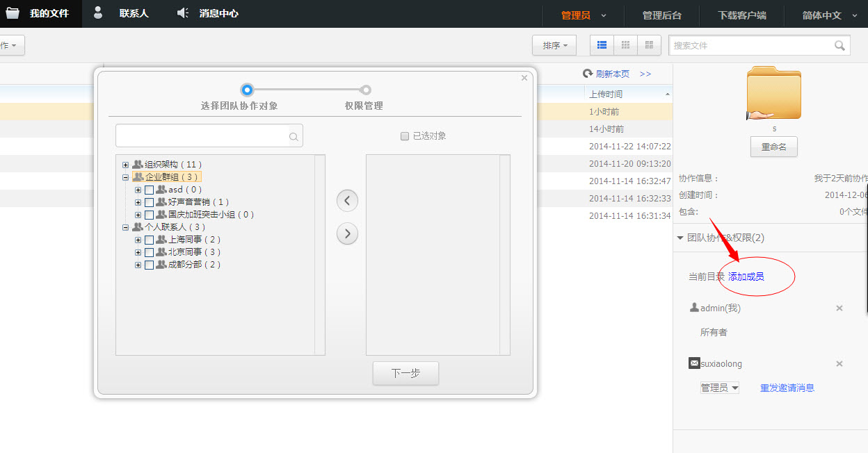The height and width of the screenshot is (453, 868).
Task: Click the 消息中心 speaker icon
Action: point(184,13)
